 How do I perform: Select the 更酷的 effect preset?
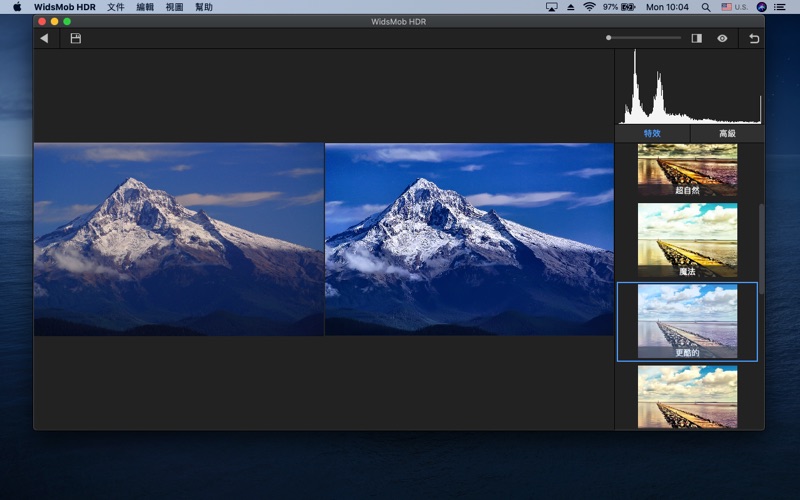point(687,321)
